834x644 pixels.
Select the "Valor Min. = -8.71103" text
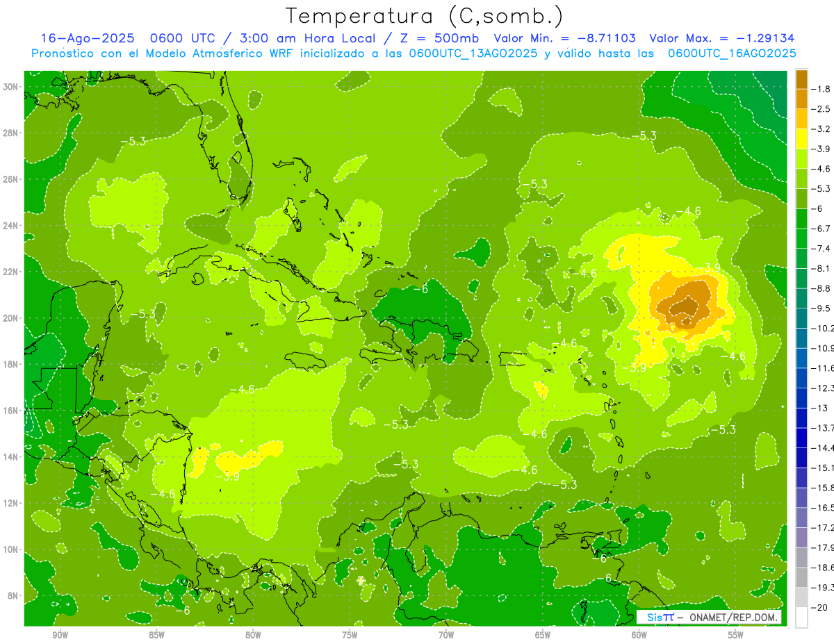[x=564, y=38]
